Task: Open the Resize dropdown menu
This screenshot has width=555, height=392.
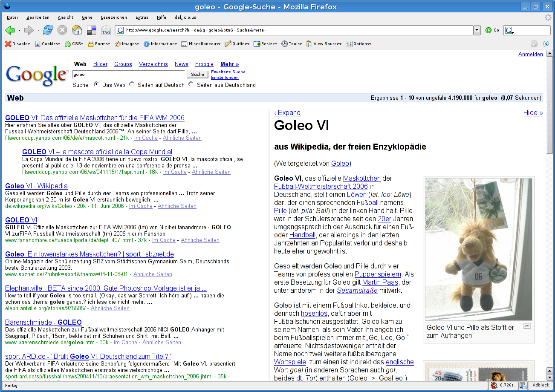Action: (266, 44)
